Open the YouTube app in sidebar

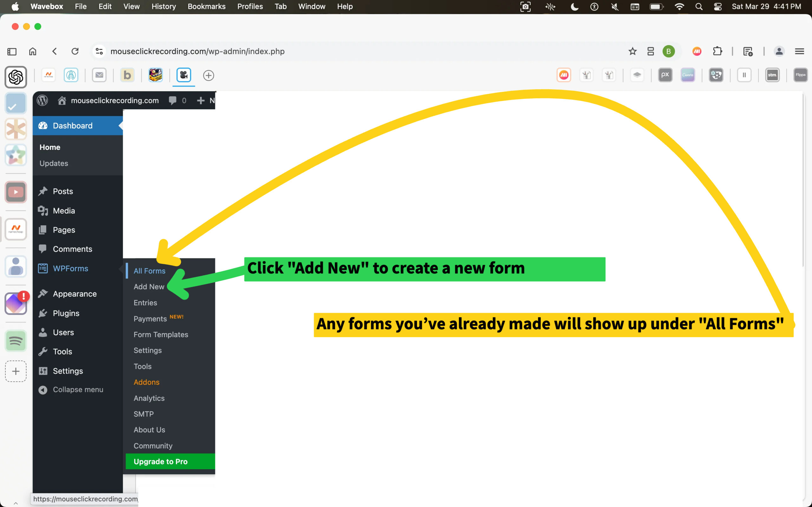click(16, 192)
